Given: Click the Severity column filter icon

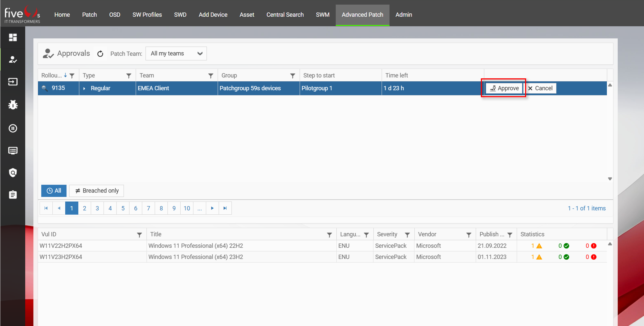Looking at the screenshot, I should point(407,235).
